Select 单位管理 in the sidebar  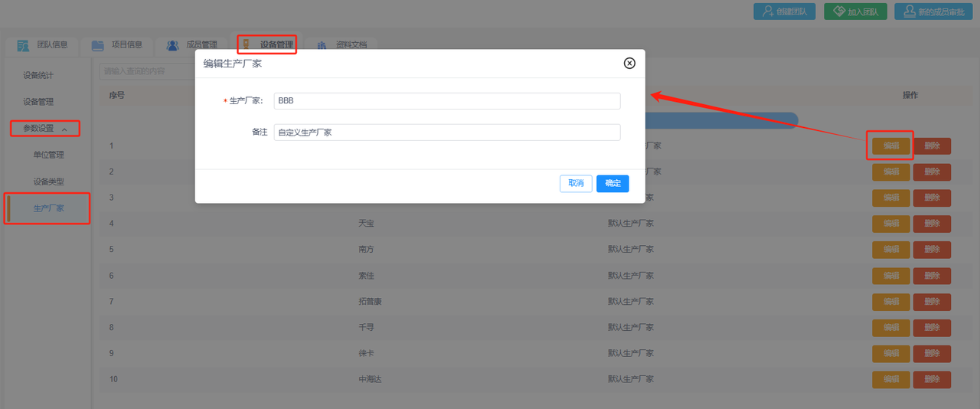[48, 155]
